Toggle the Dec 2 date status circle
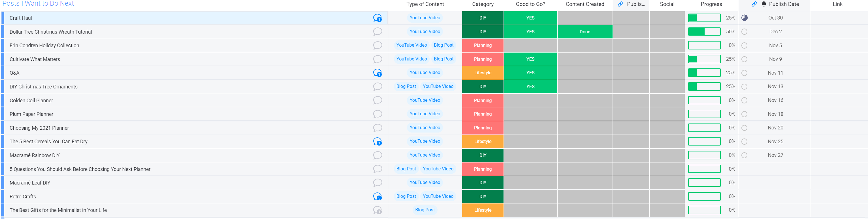 point(744,32)
